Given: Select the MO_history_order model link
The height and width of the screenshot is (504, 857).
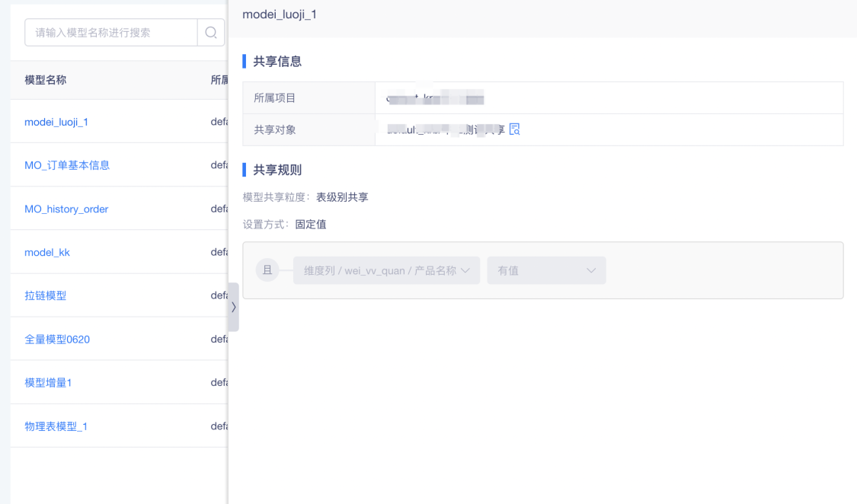Looking at the screenshot, I should 66,209.
